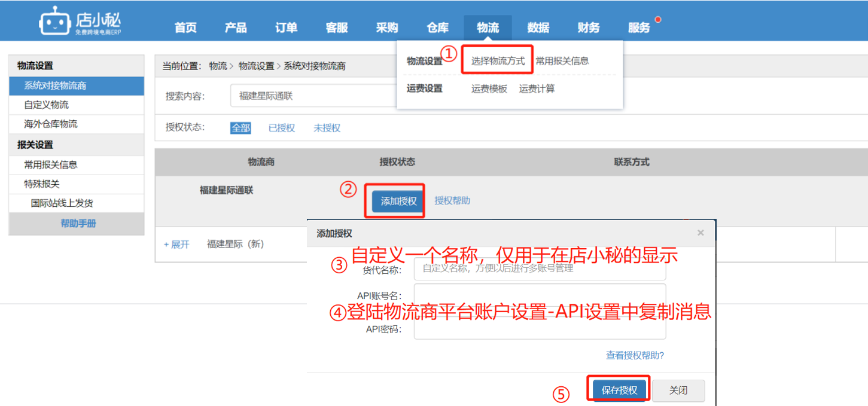The width and height of the screenshot is (868, 406).
Task: Open the 订单 menu
Action: [286, 28]
